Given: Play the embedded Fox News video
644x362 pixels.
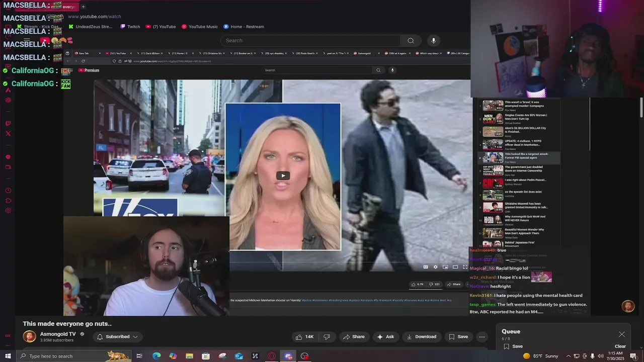Looking at the screenshot, I should pyautogui.click(x=283, y=175).
